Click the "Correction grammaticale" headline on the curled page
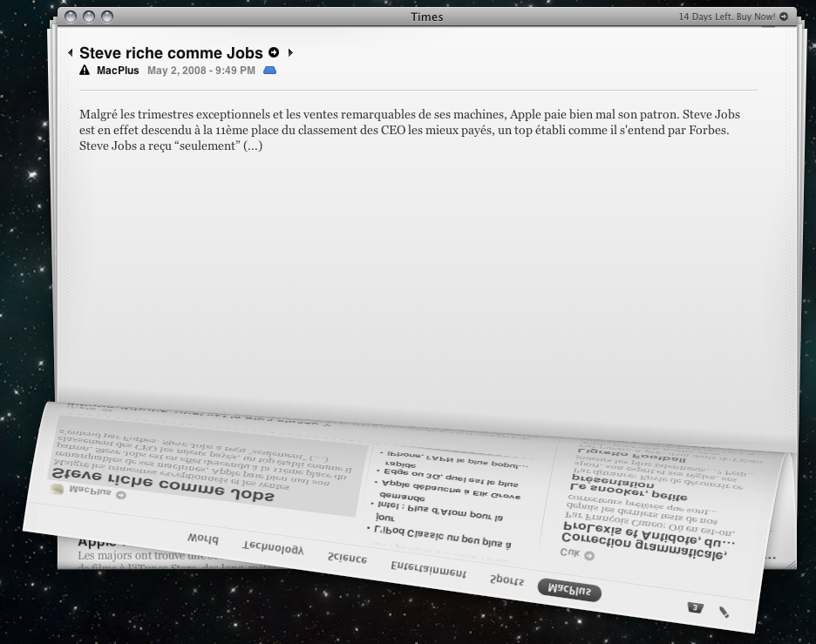This screenshot has height=644, width=816. tap(647, 541)
